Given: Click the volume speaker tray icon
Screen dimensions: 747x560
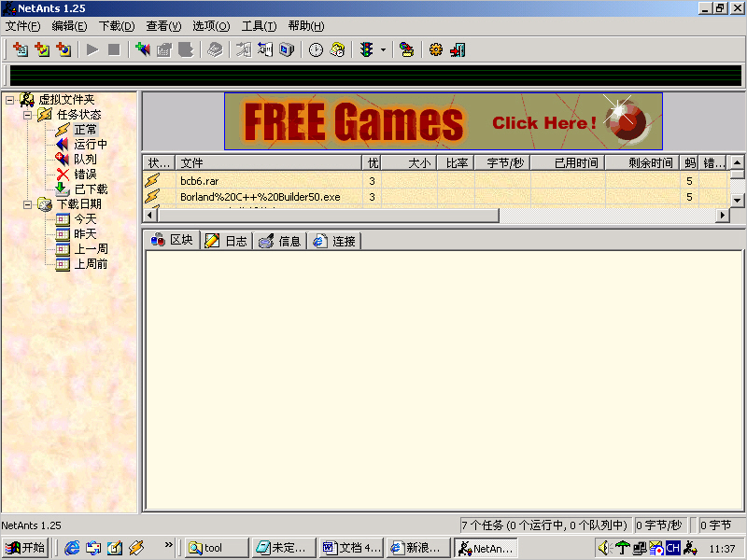Looking at the screenshot, I should coord(605,549).
